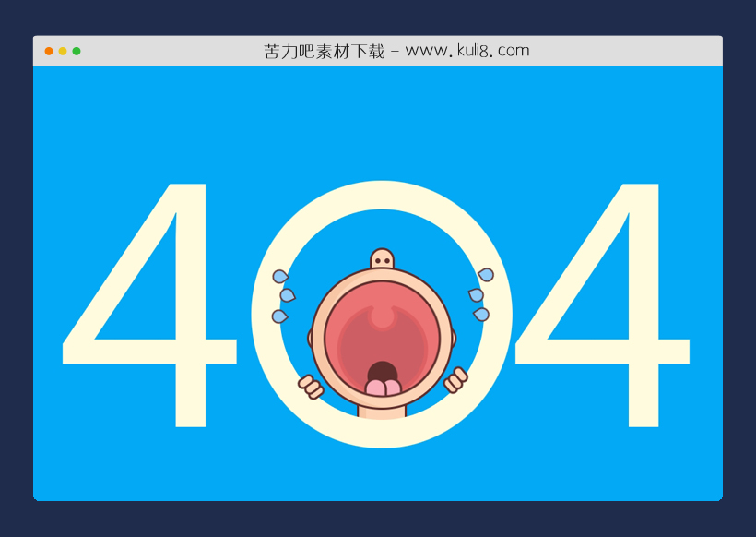Click the dark blue border around the window
Image resolution: width=756 pixels, height=537 pixels.
click(17, 268)
